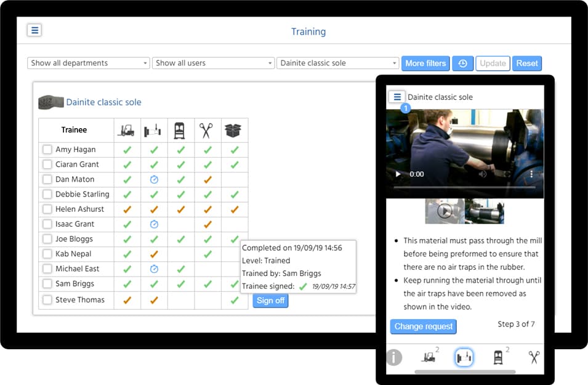Viewport: 588px width, 385px height.
Task: Select Steve Thomas's checkbox
Action: 46,300
